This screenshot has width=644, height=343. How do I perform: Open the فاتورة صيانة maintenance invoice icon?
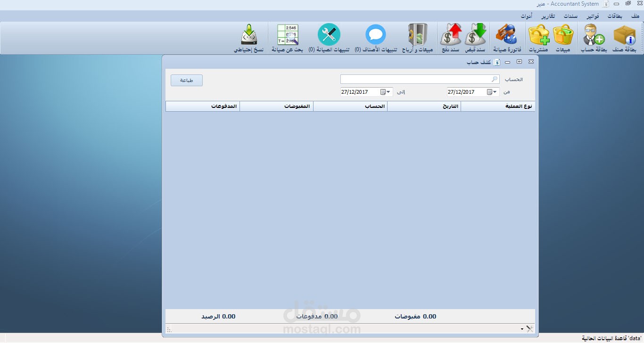coord(507,38)
